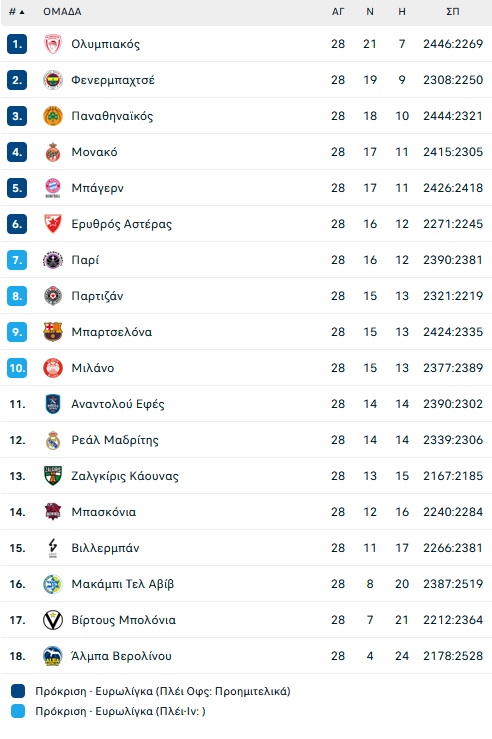Sort by the ΣΠ column header
492x739 pixels.
coord(453,12)
